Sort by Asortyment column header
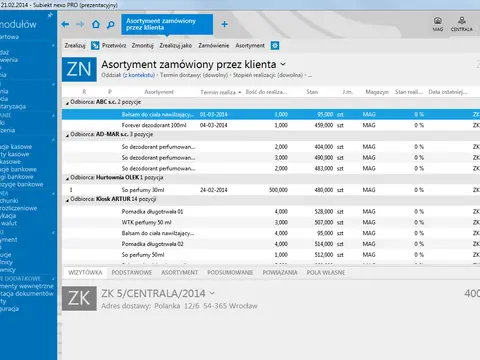The image size is (480, 360). 159,92
